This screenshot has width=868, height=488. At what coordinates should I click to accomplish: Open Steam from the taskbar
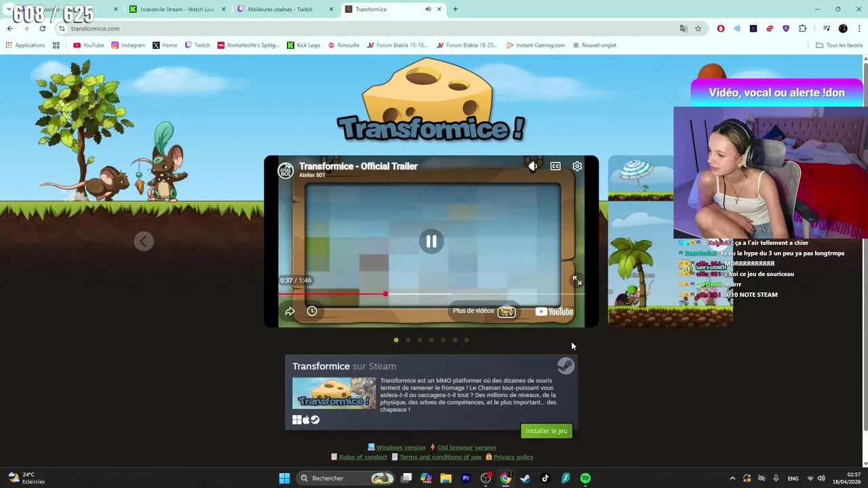pyautogui.click(x=526, y=479)
